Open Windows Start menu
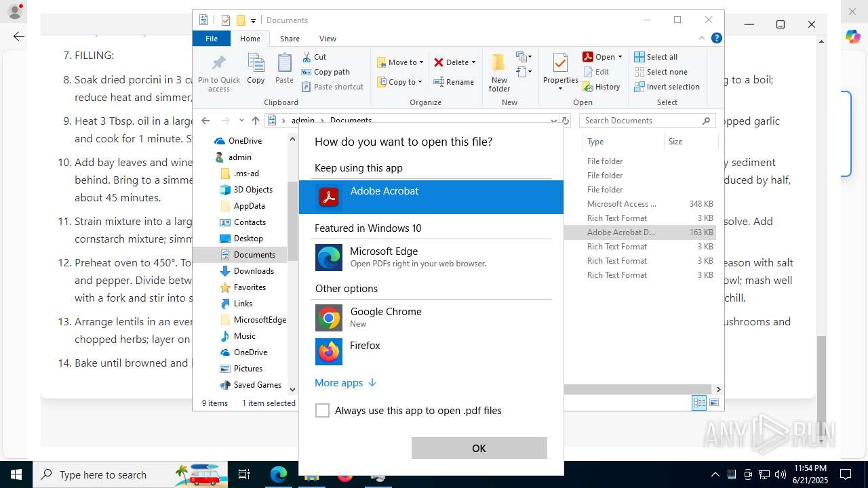868x488 pixels. click(16, 474)
